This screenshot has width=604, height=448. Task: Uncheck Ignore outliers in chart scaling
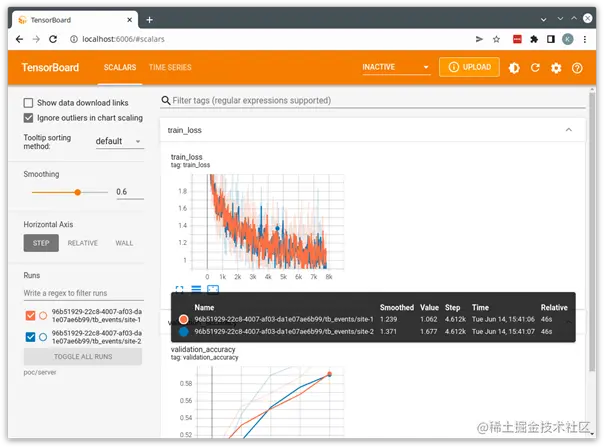click(28, 118)
